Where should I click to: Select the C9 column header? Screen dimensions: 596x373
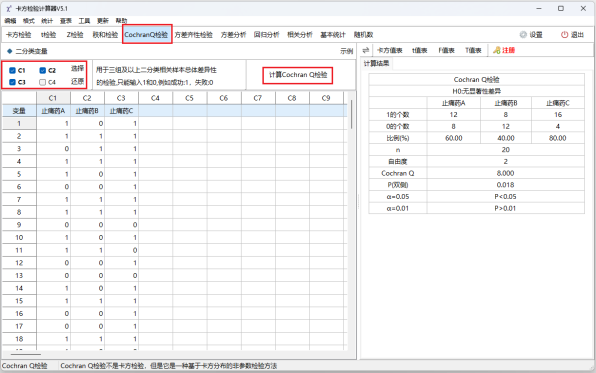tap(327, 98)
